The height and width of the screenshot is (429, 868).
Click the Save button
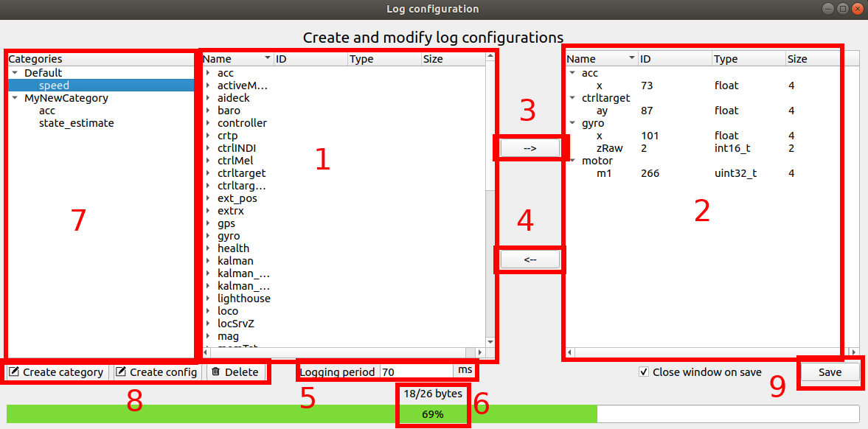[829, 372]
